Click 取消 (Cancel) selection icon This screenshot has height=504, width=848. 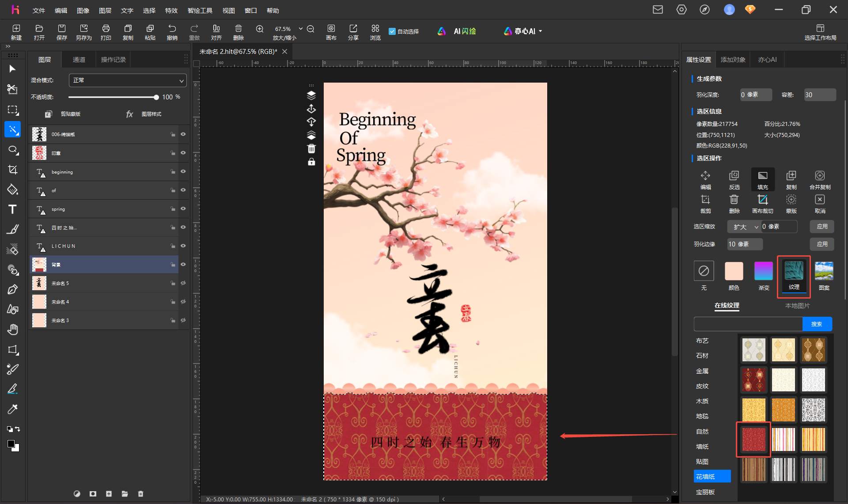[820, 204]
